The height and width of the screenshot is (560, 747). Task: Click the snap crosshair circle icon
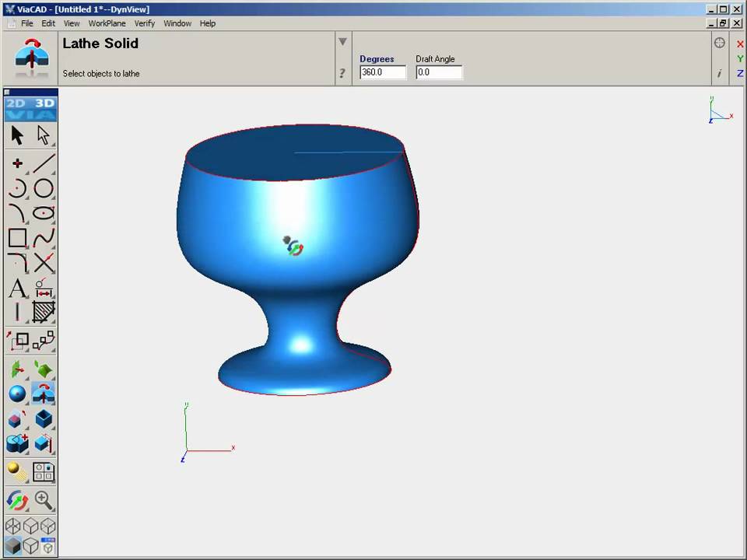pos(719,43)
